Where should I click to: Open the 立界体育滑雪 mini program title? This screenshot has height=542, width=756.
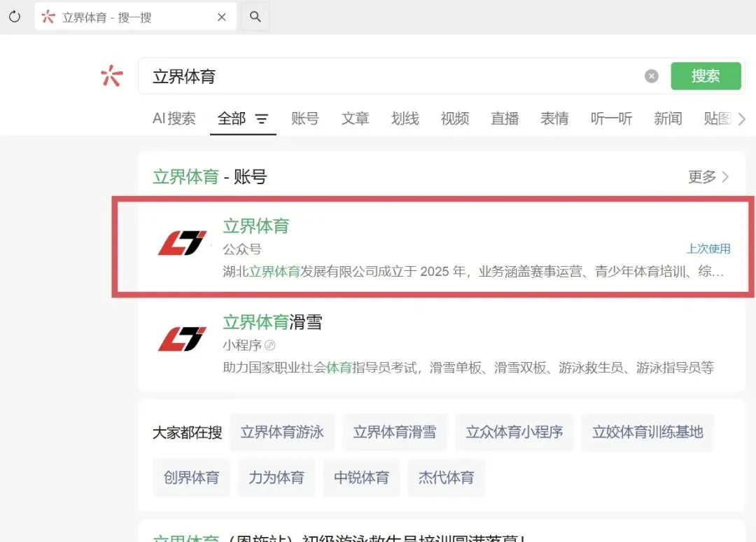tap(272, 322)
